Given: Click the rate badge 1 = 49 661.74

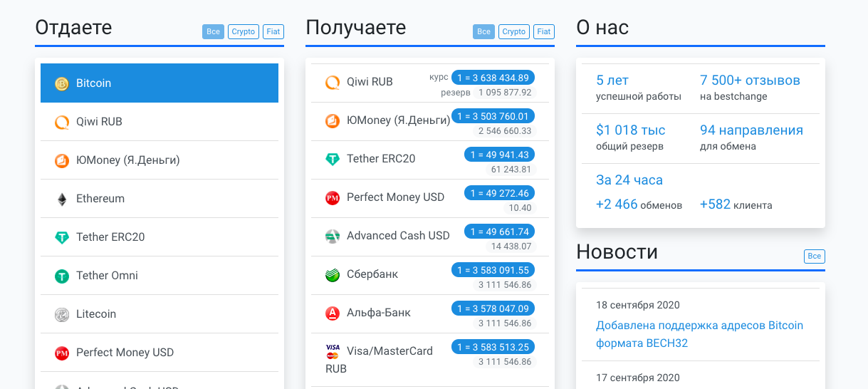Looking at the screenshot, I should tap(499, 232).
